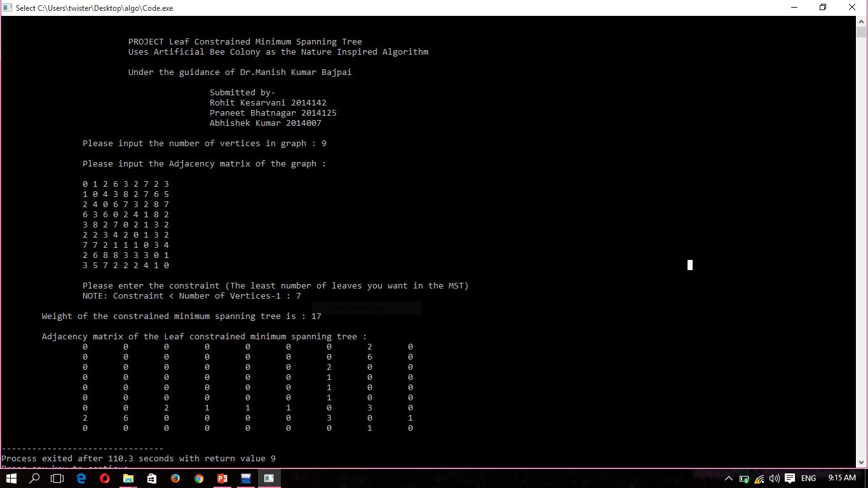Click the console vertical scrollbar thumb
This screenshot has height=488, width=868.
point(861,32)
